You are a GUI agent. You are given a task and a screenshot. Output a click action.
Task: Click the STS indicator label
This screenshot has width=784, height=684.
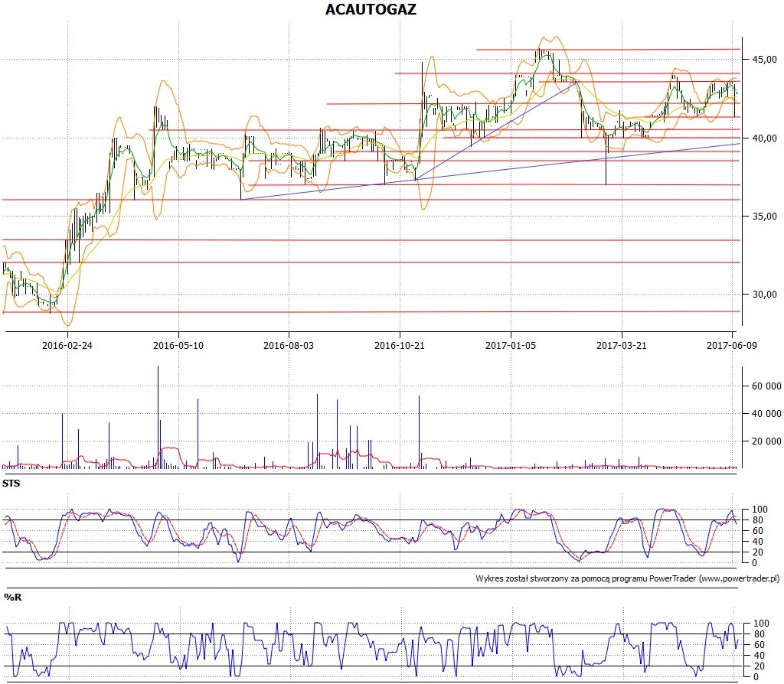coord(11,484)
